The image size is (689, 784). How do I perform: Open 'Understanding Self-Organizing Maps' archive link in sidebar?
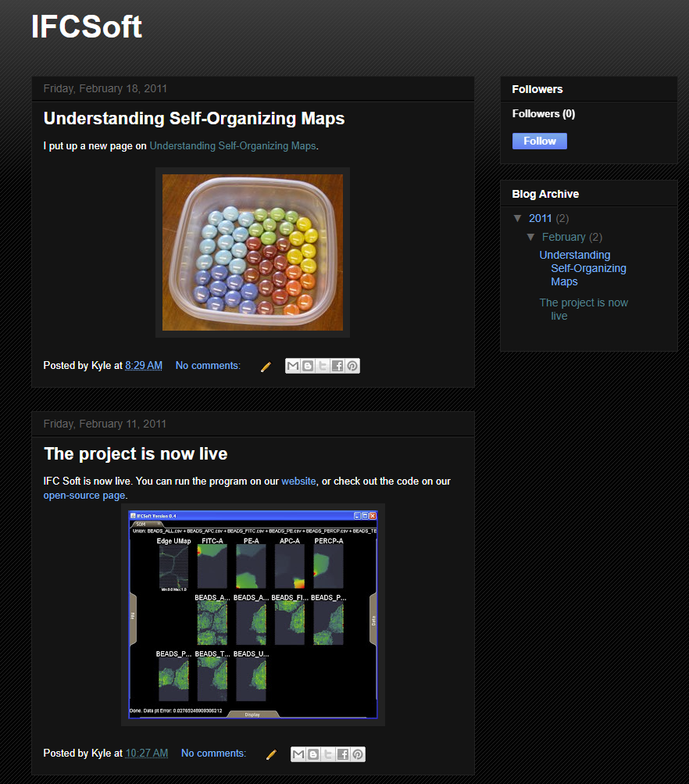coord(582,268)
